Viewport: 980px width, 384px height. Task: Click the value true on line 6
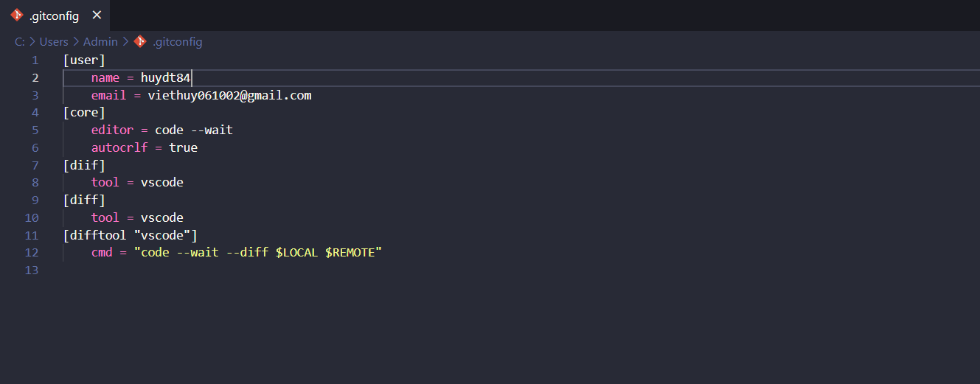coord(184,147)
